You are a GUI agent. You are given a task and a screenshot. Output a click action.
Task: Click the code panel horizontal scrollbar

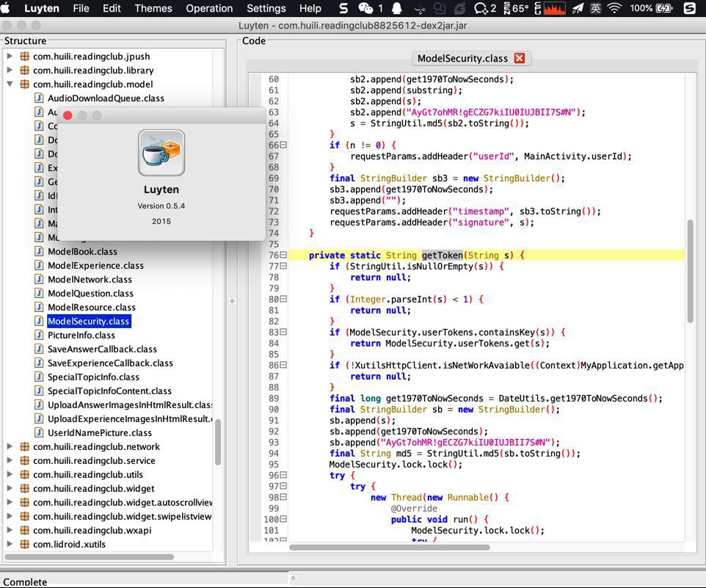click(x=389, y=547)
